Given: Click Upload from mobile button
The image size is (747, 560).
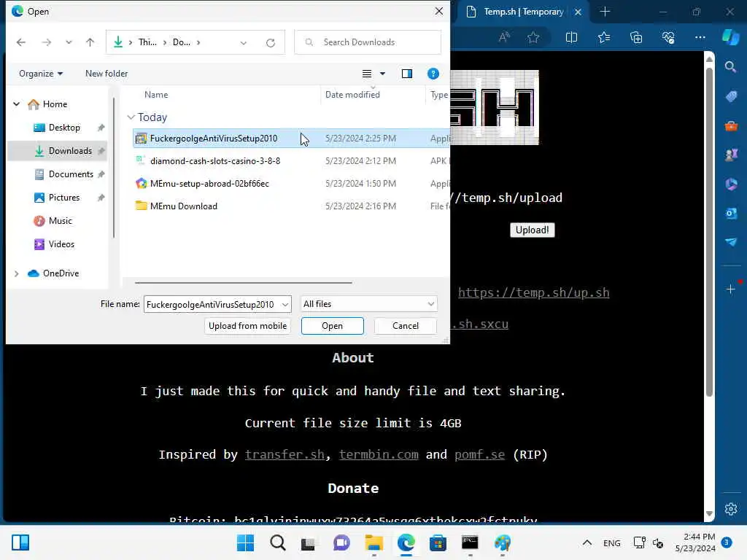Looking at the screenshot, I should (x=248, y=326).
